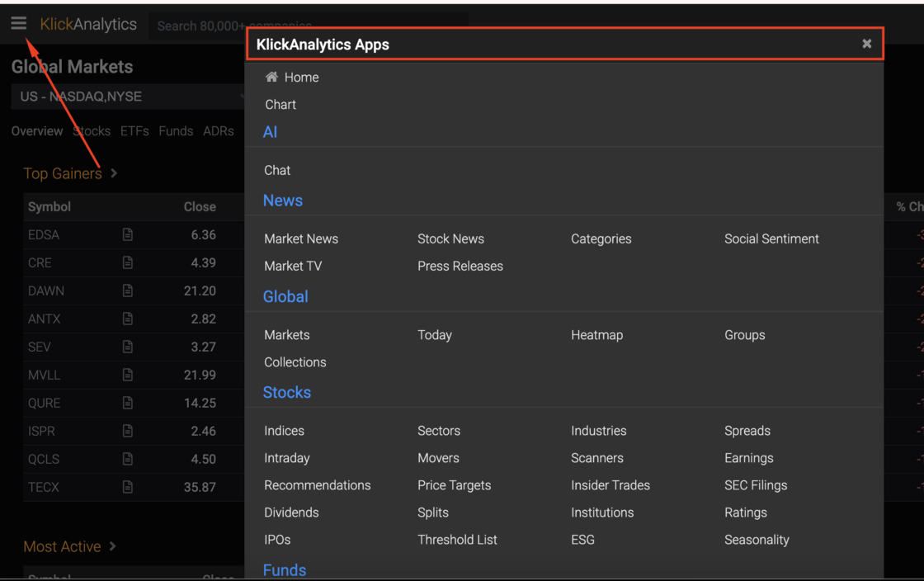Open Ratings link
The width and height of the screenshot is (924, 581).
click(746, 512)
